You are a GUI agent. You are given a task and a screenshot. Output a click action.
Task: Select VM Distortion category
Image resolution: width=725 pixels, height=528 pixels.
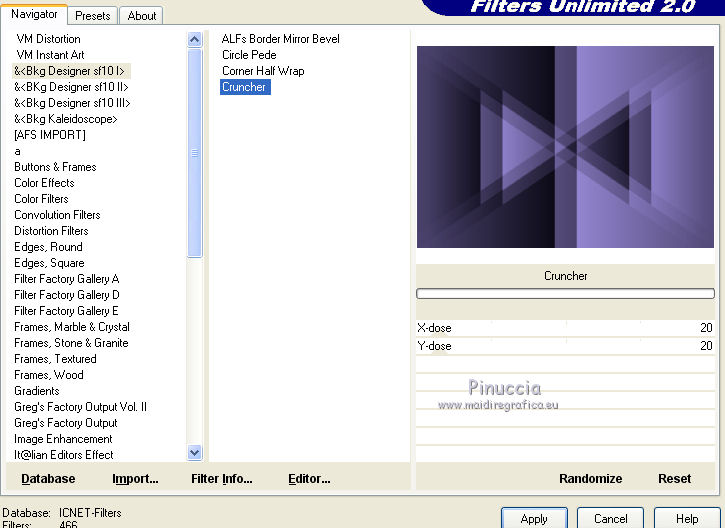(49, 39)
